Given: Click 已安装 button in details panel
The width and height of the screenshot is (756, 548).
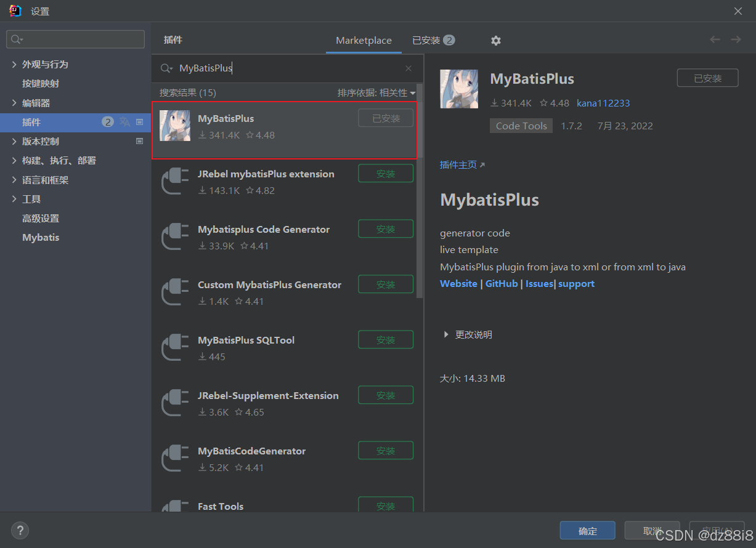Looking at the screenshot, I should pyautogui.click(x=707, y=78).
